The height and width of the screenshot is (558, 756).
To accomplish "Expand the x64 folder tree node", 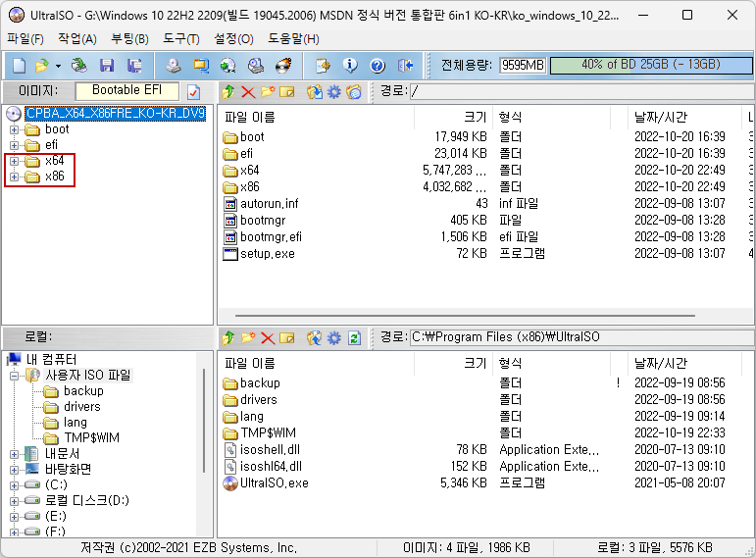I will (14, 161).
